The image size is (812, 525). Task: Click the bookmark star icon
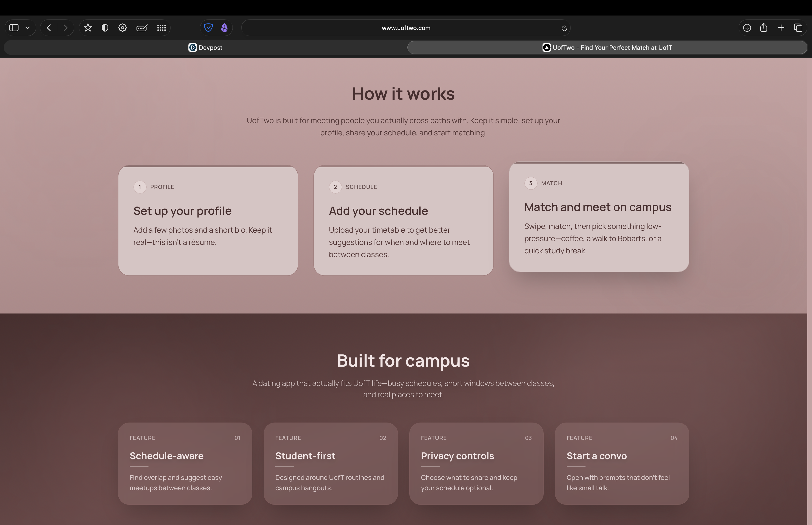pos(88,28)
